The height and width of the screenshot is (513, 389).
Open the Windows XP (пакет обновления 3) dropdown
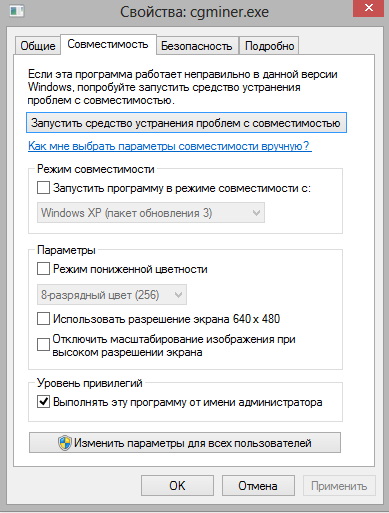(x=151, y=213)
